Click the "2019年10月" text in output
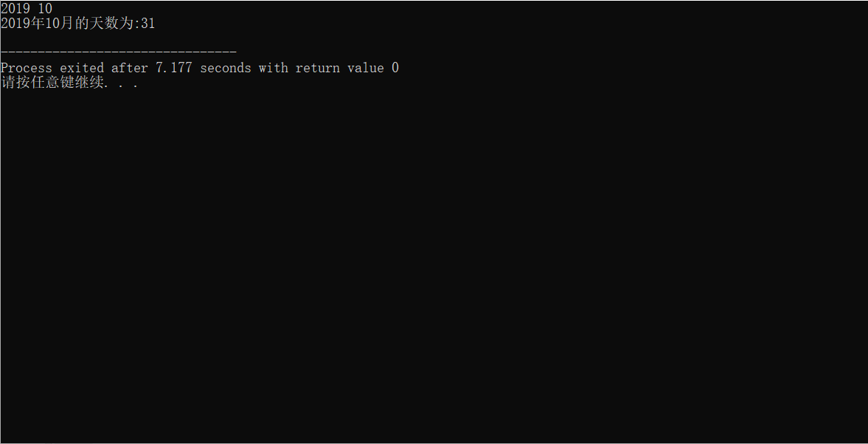868x444 pixels. pyautogui.click(x=38, y=24)
